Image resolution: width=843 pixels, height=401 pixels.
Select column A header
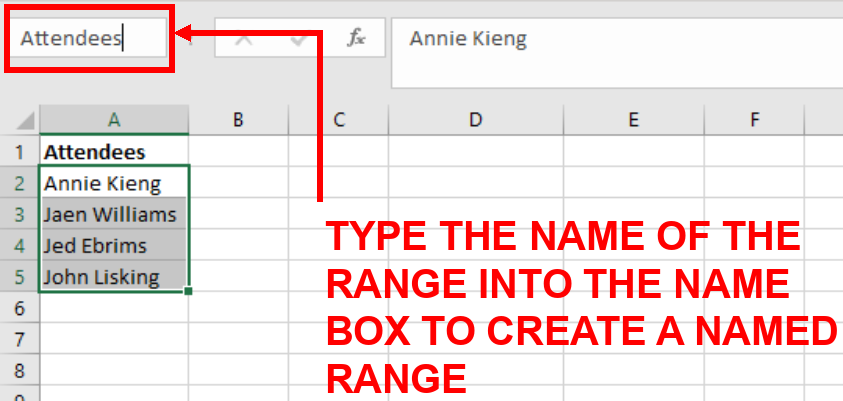pos(114,120)
